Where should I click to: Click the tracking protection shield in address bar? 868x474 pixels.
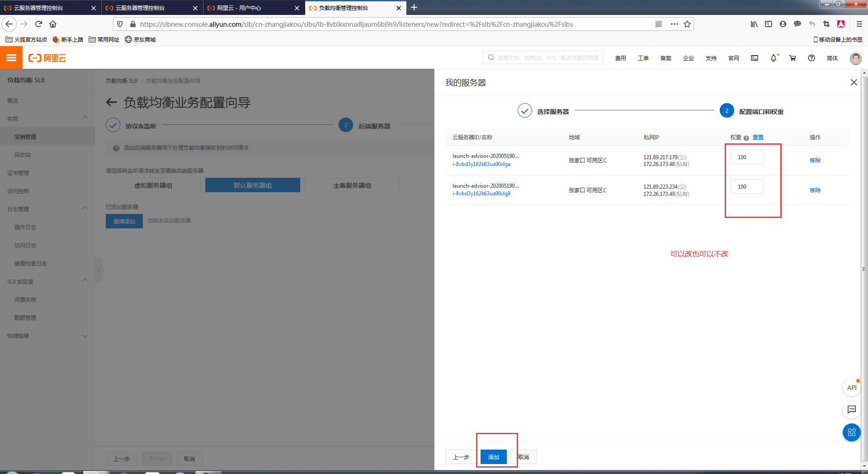point(119,24)
